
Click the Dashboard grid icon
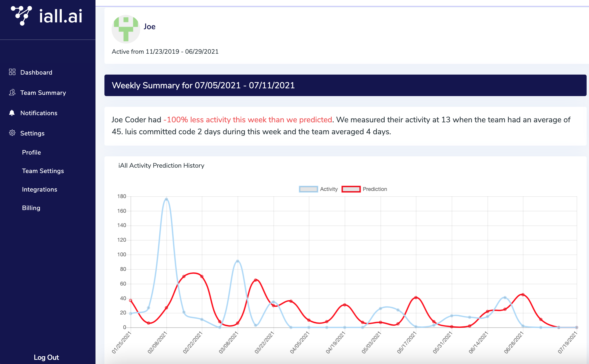click(x=12, y=72)
